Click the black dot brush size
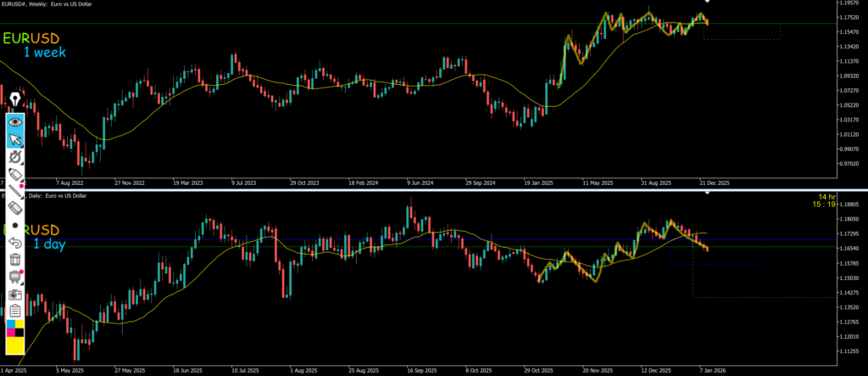 (x=15, y=226)
